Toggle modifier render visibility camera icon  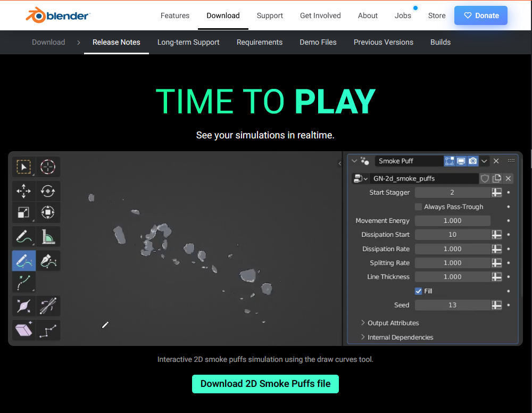point(472,161)
